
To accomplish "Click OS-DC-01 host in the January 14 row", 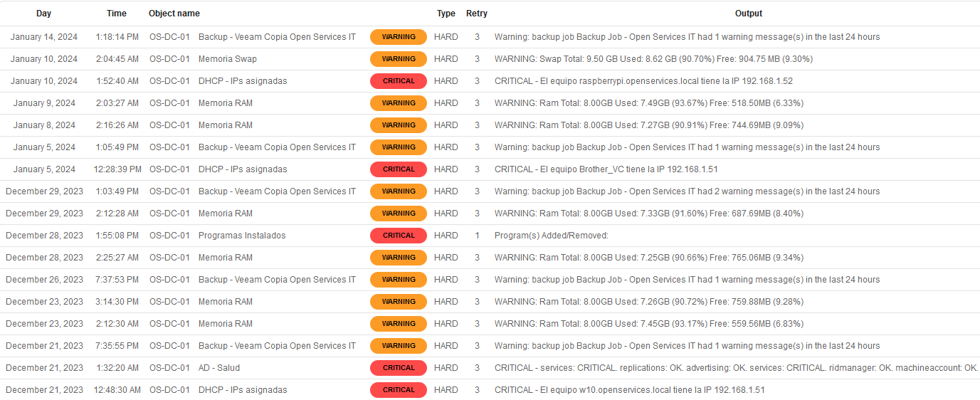I will 169,37.
